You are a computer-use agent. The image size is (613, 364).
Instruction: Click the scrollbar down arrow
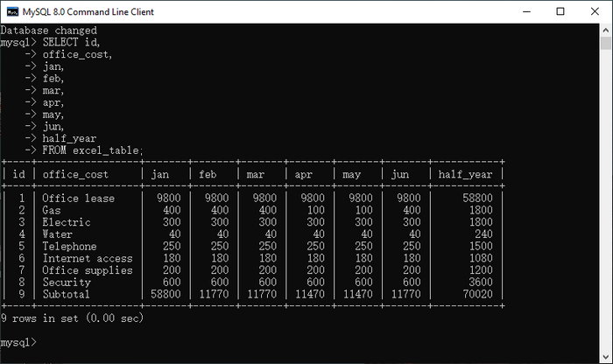pos(606,357)
